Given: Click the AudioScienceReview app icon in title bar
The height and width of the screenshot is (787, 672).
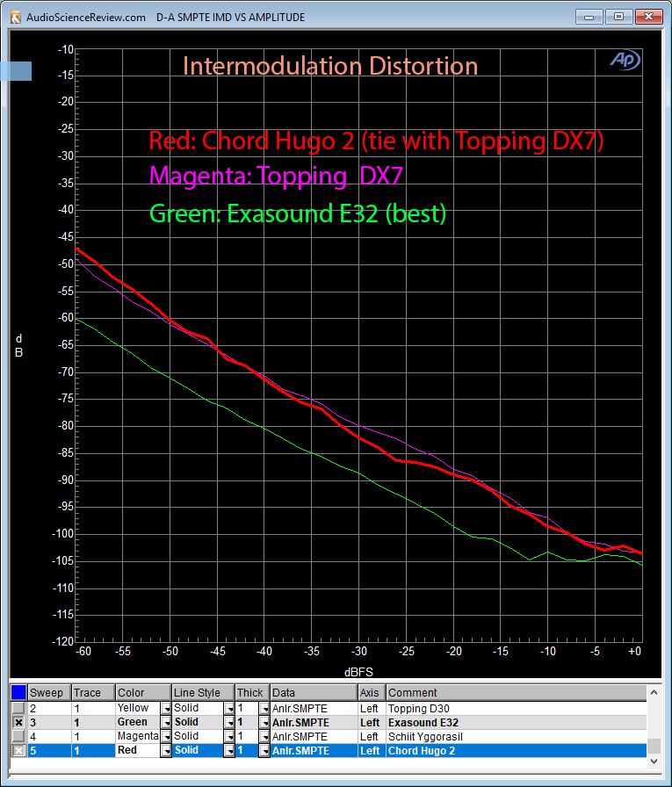Looking at the screenshot, I should coord(16,18).
